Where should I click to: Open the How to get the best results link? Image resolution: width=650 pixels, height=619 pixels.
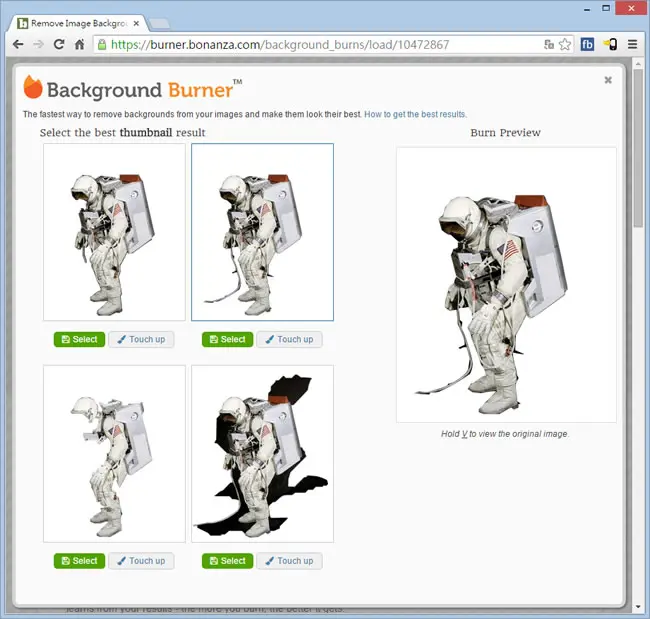click(415, 114)
